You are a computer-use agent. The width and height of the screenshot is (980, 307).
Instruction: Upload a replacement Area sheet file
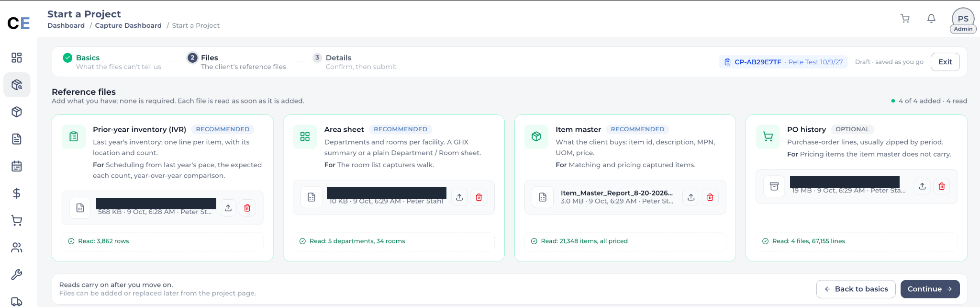pos(459,197)
